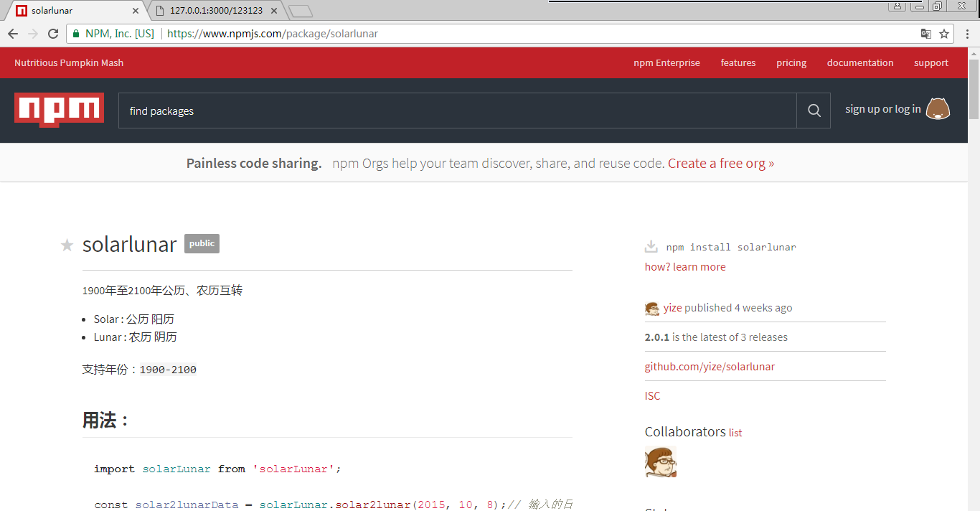This screenshot has height=511, width=980.
Task: Click the 用法 heading
Action: (105, 421)
